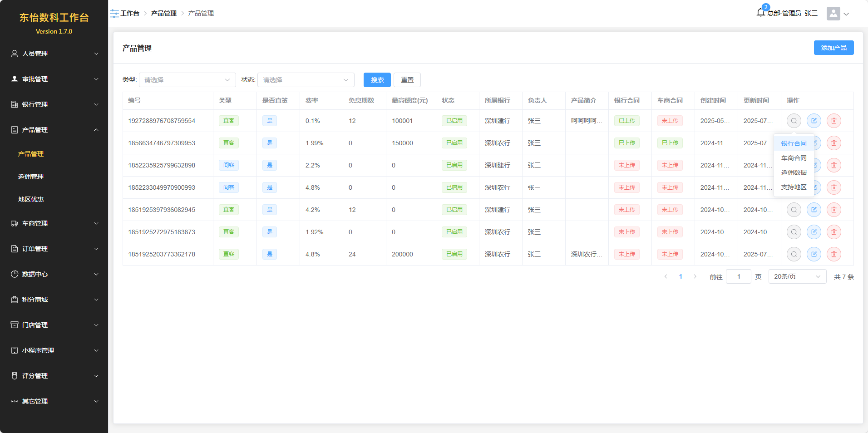Click the 搜索 button

(377, 80)
